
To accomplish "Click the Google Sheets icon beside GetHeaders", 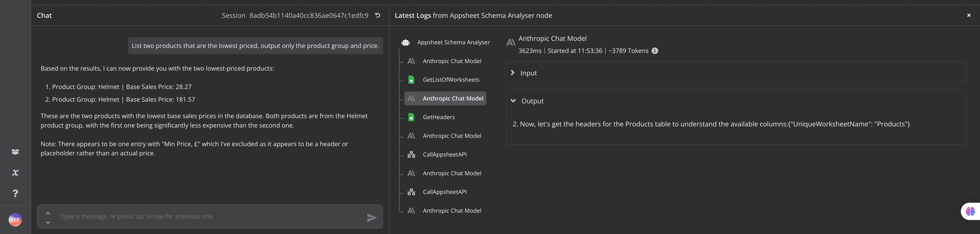I will coord(411,117).
